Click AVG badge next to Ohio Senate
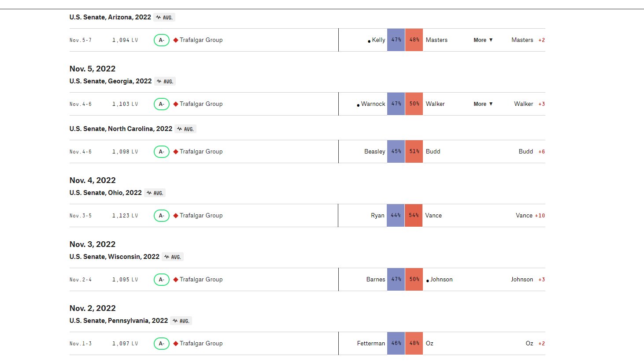644x363 pixels. click(155, 193)
